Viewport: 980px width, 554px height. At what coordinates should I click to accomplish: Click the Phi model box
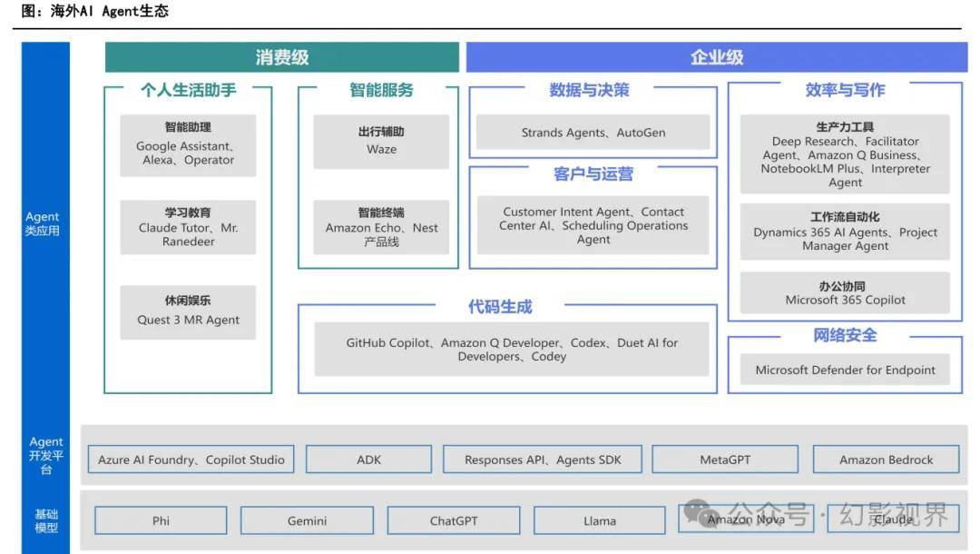161,520
